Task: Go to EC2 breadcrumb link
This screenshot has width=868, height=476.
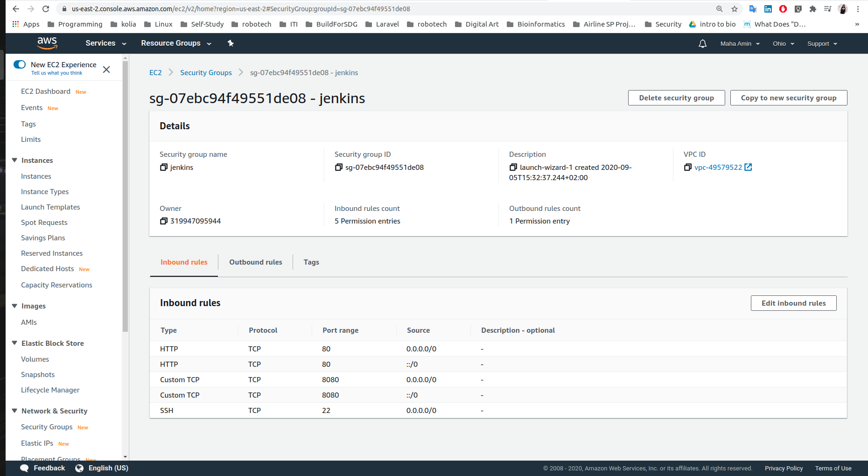Action: 155,72
